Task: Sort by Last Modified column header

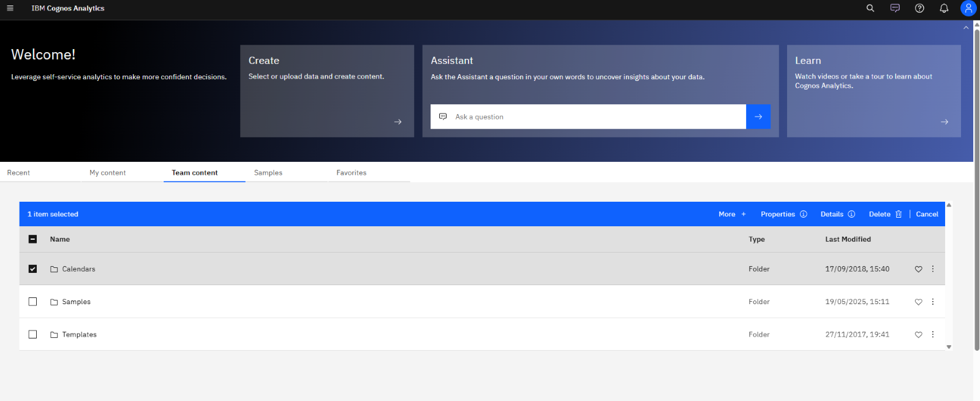Action: pos(848,239)
